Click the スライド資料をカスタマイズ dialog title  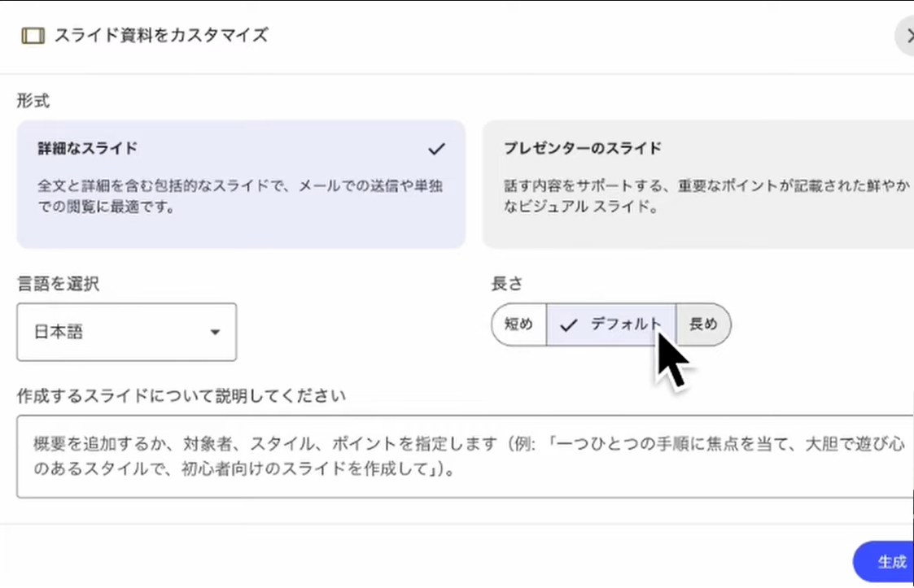pos(161,35)
